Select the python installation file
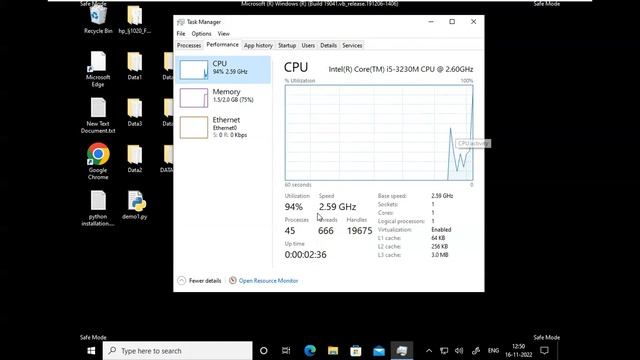This screenshot has height=360, width=640. [98, 208]
